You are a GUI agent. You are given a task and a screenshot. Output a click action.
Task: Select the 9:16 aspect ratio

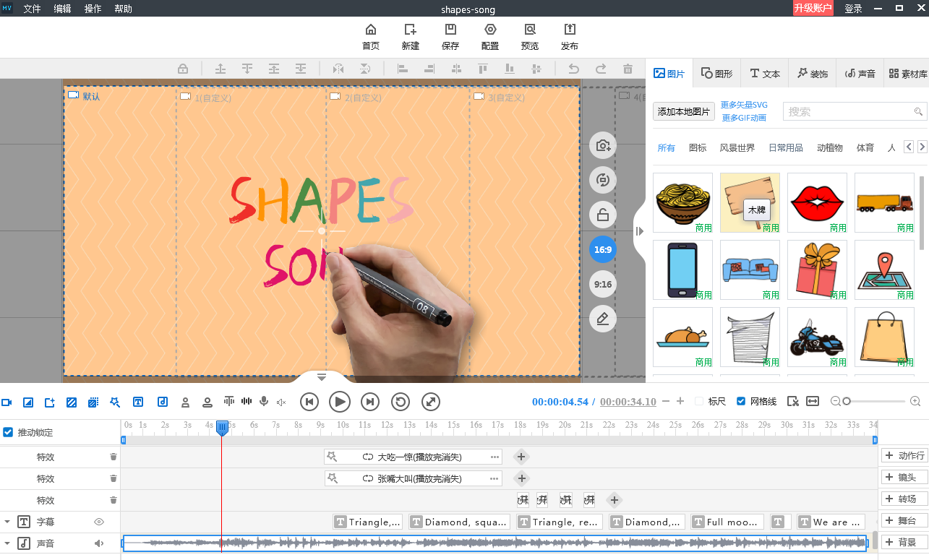603,284
